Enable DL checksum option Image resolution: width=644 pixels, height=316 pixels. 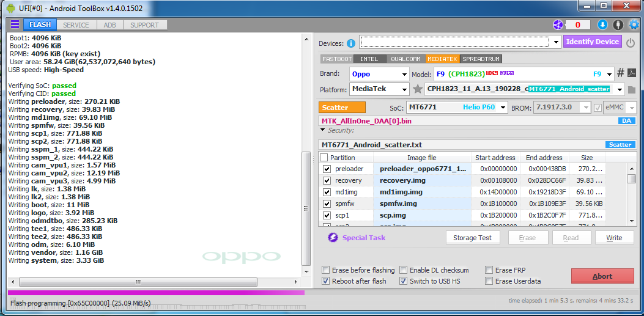click(x=404, y=270)
